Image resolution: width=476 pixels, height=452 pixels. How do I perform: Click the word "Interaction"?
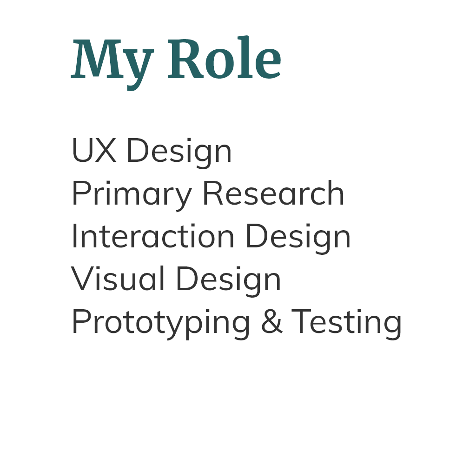(153, 235)
